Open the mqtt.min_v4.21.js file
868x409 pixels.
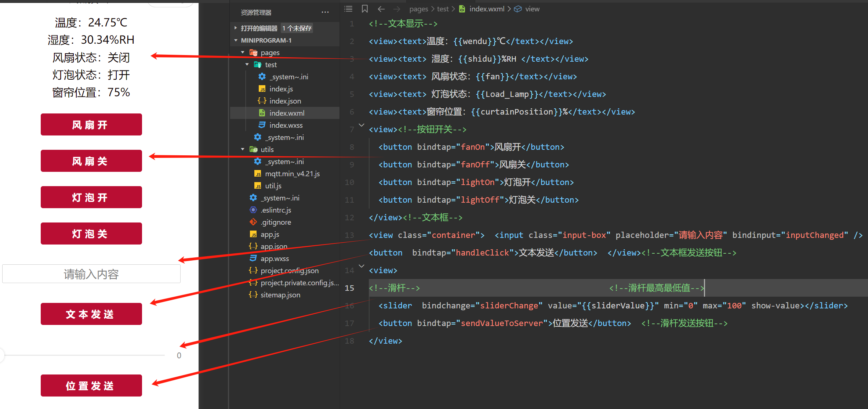[292, 174]
